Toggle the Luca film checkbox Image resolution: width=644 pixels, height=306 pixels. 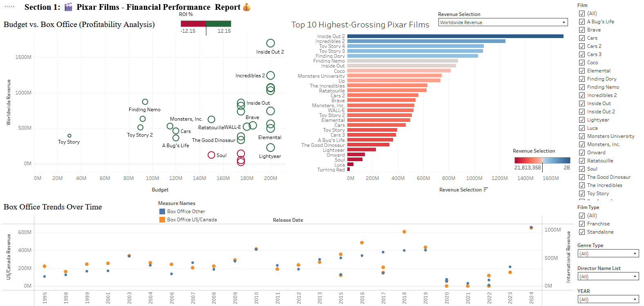(x=582, y=128)
